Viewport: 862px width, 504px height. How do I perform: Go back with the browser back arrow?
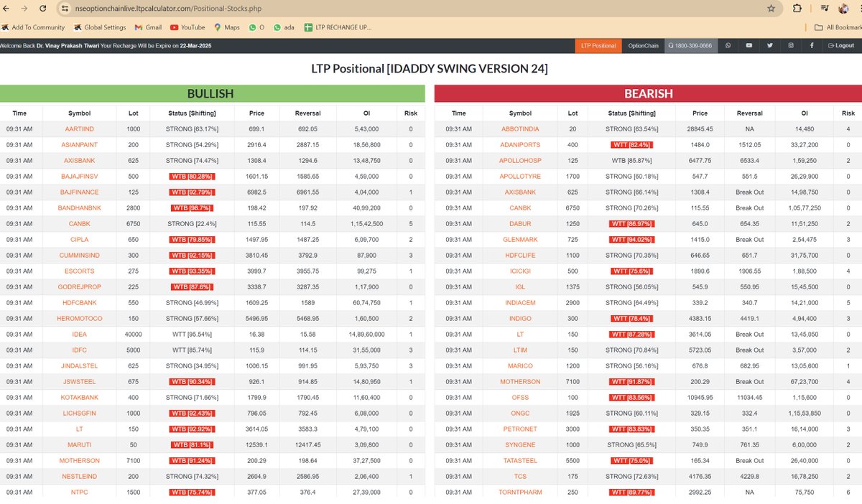coord(7,9)
